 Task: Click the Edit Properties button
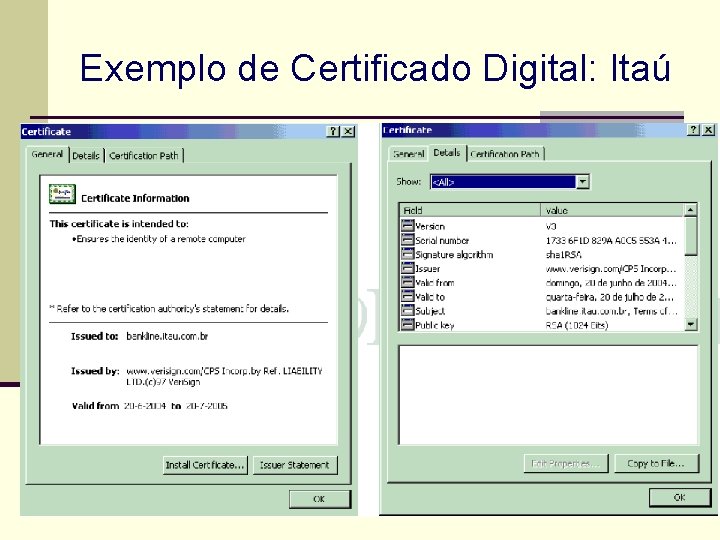click(x=566, y=464)
